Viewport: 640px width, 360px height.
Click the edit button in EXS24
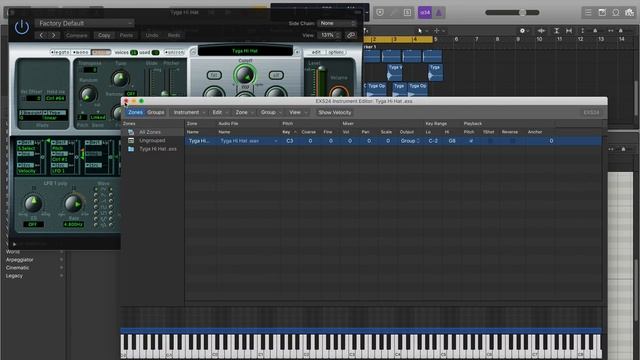(x=316, y=52)
